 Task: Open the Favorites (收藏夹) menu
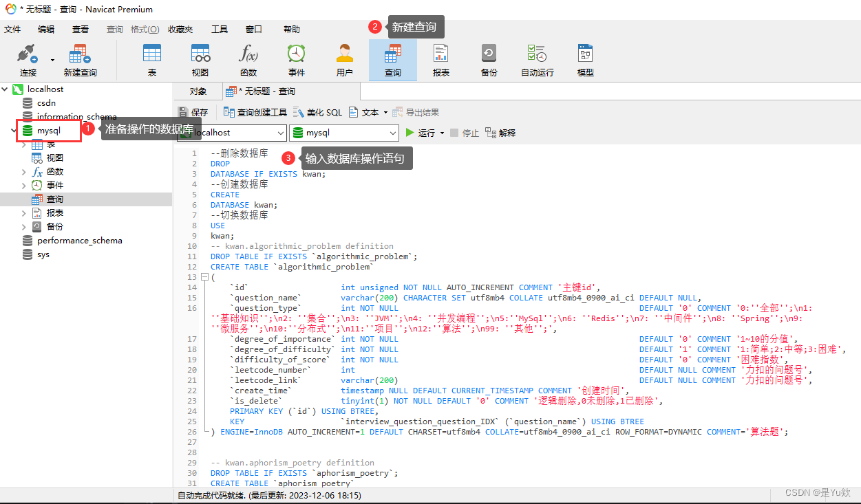click(x=180, y=30)
